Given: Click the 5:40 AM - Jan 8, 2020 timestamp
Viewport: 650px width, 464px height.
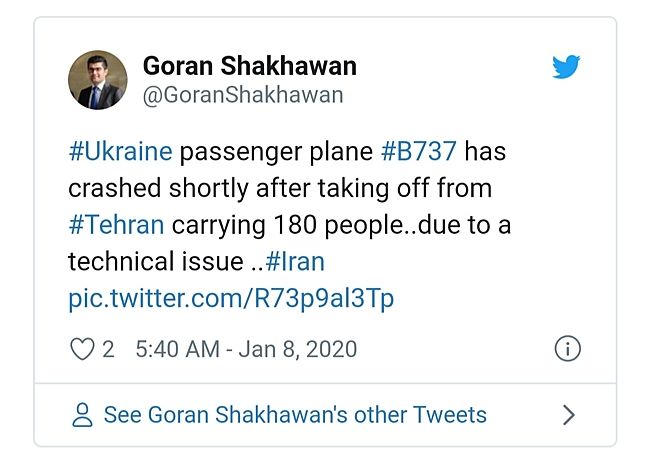Looking at the screenshot, I should pos(245,350).
